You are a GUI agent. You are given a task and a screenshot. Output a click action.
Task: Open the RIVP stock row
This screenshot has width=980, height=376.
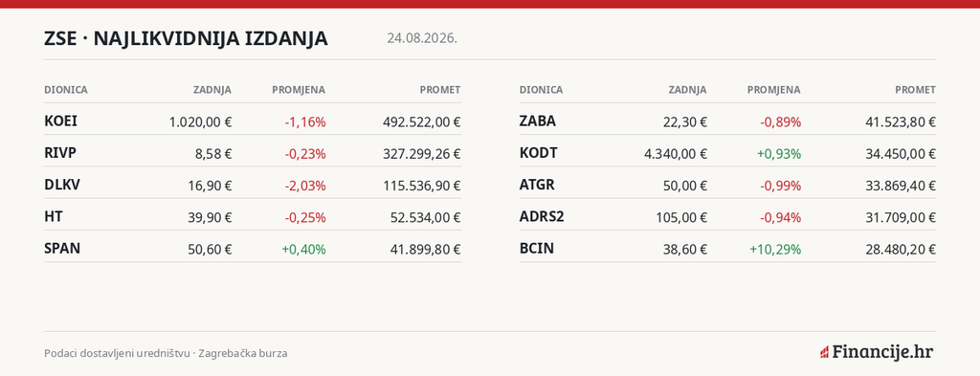253,153
